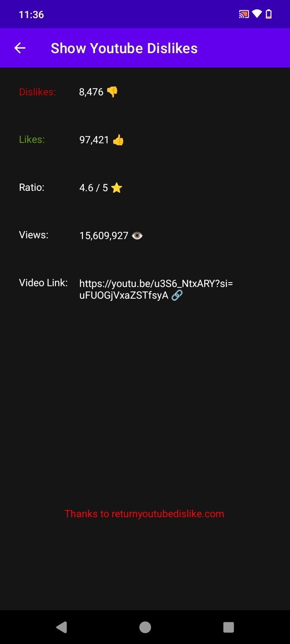Screen dimensions: 290x644
Task: Click the thumbs-up emoji beside likes count
Action: click(118, 140)
